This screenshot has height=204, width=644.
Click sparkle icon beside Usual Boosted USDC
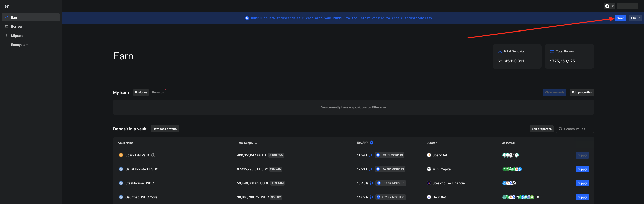pos(163,169)
